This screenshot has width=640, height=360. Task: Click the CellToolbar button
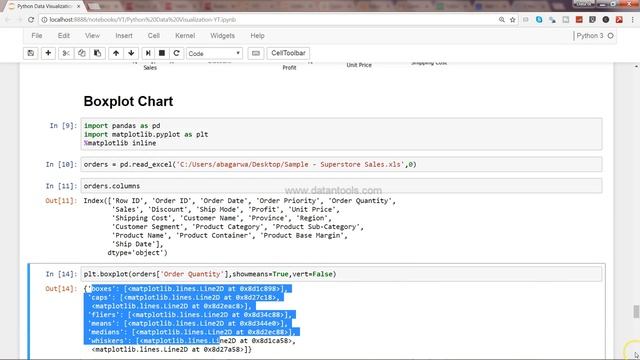pyautogui.click(x=288, y=53)
